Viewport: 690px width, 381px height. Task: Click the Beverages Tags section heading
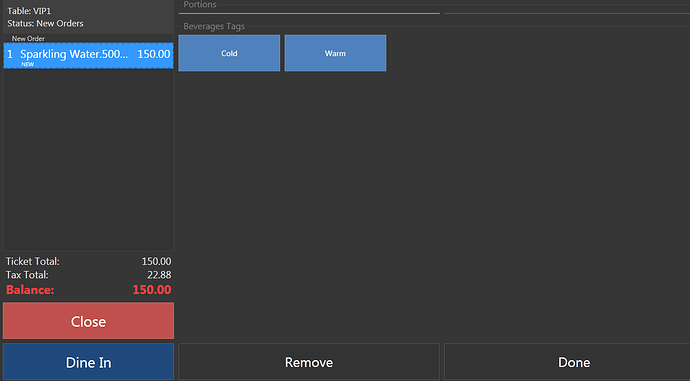214,26
